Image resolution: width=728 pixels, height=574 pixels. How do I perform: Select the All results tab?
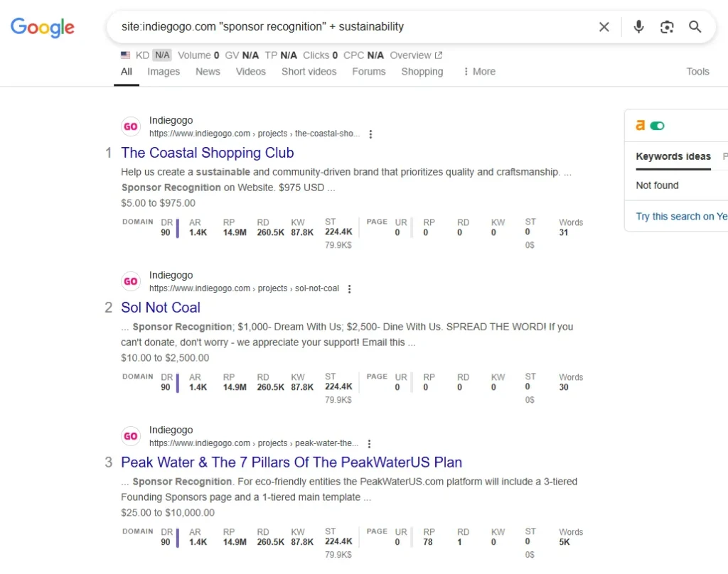[127, 72]
